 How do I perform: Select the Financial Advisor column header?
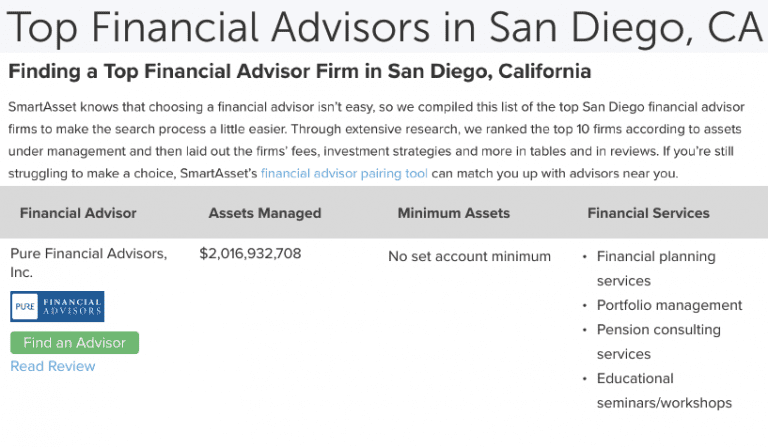[78, 213]
